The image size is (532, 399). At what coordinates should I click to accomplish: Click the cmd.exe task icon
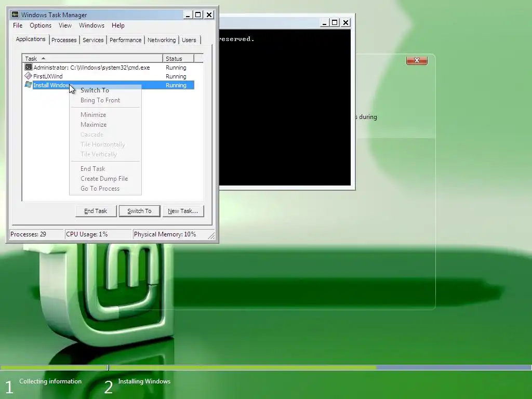[x=29, y=67]
